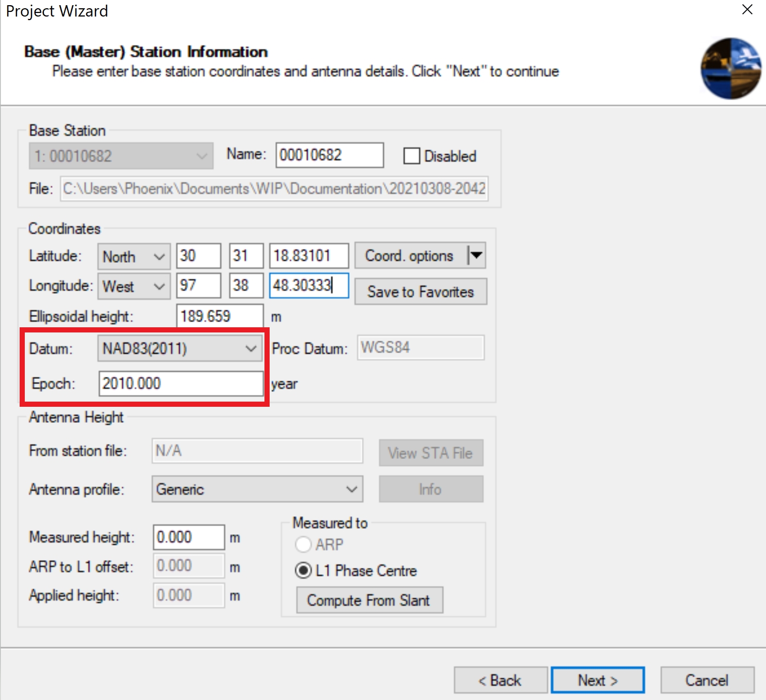Expand the Latitude hemisphere North dropdown
The image size is (766, 700).
point(134,257)
